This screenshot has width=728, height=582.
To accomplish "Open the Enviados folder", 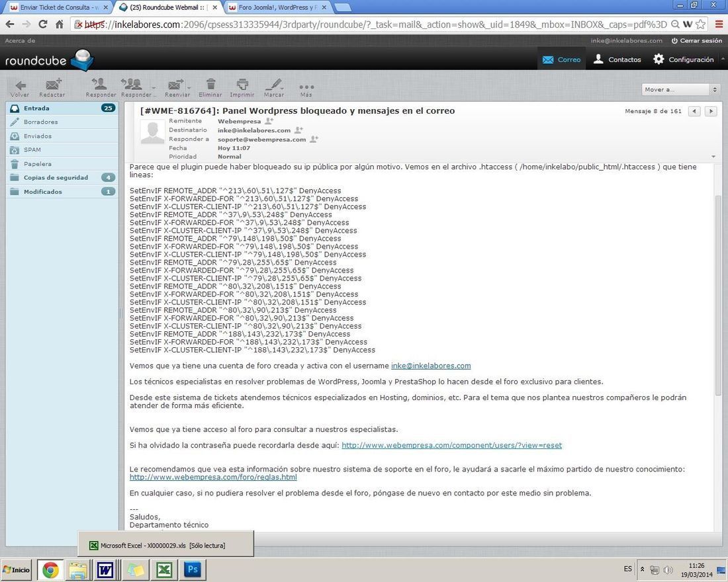I will click(x=62, y=136).
